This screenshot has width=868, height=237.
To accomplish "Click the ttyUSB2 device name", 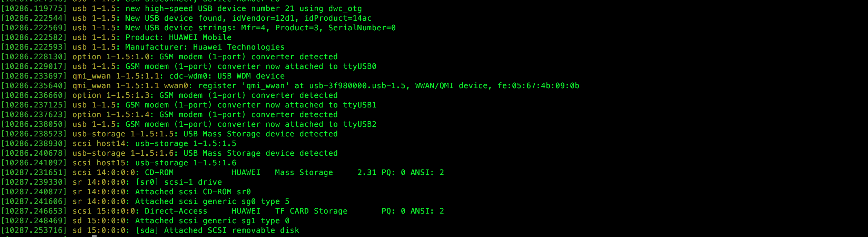I will 359,124.
